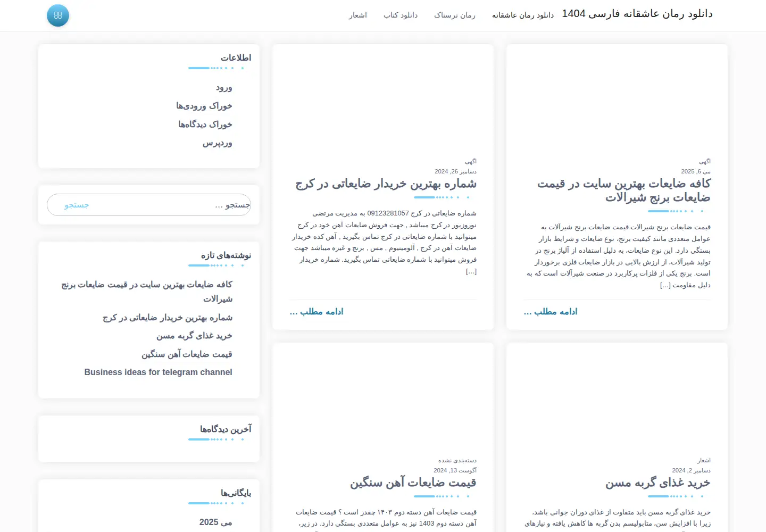
Task: Open the دسامبر 26, 2024 post date
Action: click(x=455, y=171)
